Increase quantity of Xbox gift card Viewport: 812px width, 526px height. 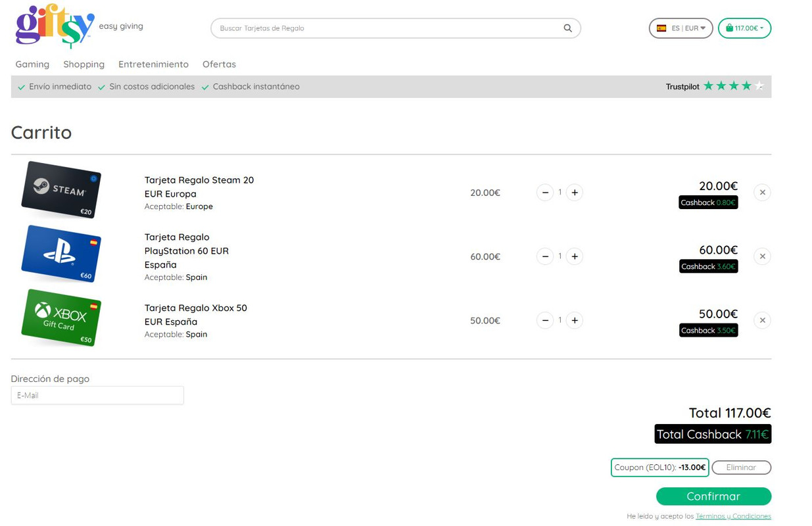575,320
